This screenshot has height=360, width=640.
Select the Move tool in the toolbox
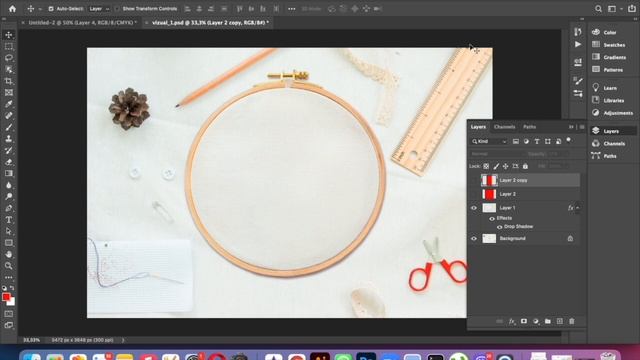point(9,35)
